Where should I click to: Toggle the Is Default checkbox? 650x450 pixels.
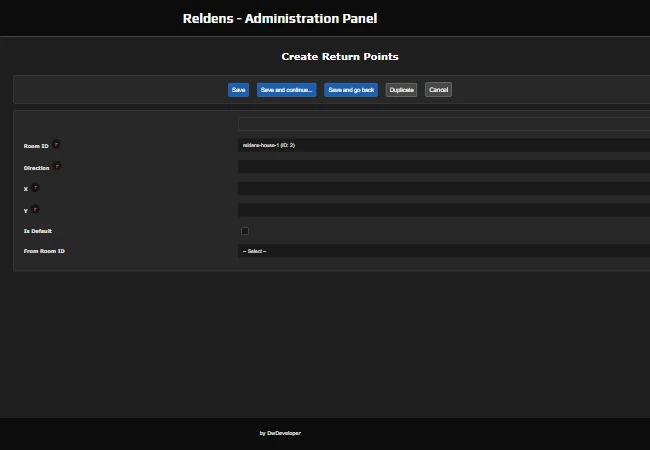245,231
